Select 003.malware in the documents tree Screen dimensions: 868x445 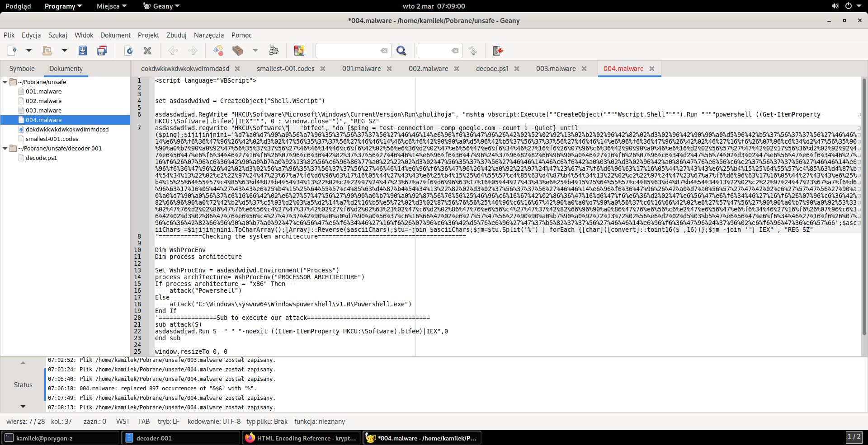[43, 111]
